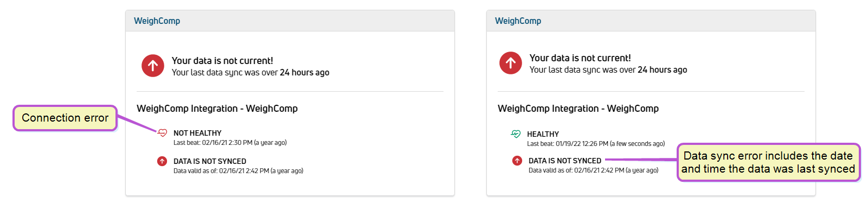Click DATA IS NOT SYNCED in left card
The width and height of the screenshot is (868, 216).
tap(210, 161)
